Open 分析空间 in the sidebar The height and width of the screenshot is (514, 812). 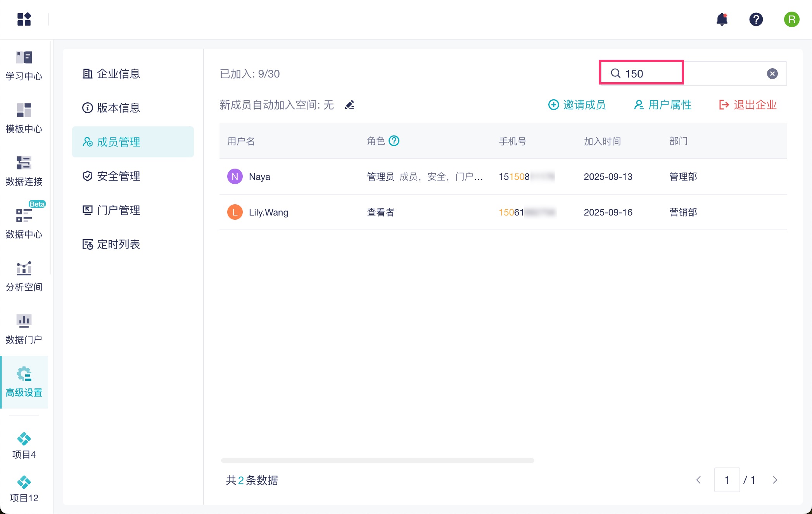pos(24,276)
